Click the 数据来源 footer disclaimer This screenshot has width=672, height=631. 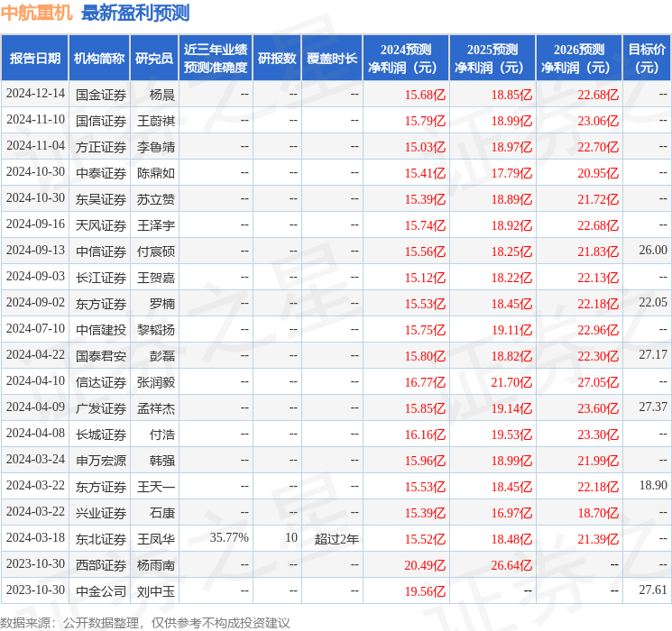pyautogui.click(x=145, y=623)
